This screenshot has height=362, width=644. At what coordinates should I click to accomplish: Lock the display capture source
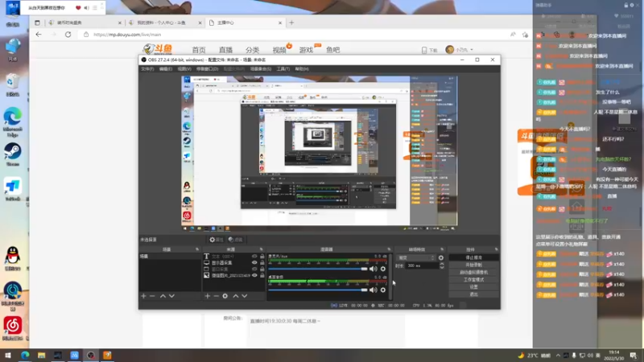(x=262, y=263)
